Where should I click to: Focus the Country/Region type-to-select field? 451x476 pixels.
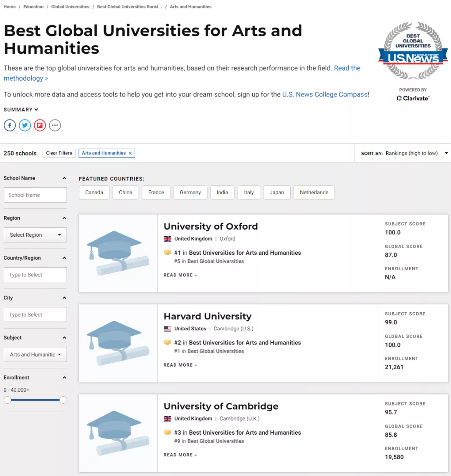[x=35, y=275]
